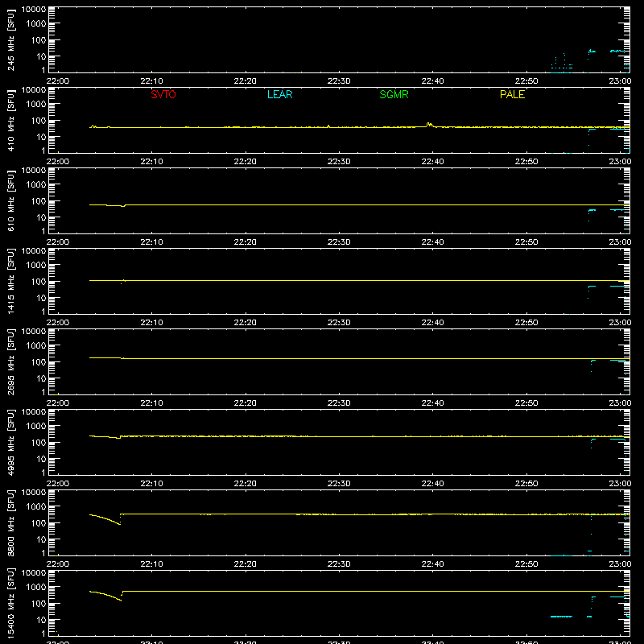Click the 23:00 label under the 610 MHz plot
This screenshot has width=644, height=644.
(x=620, y=242)
